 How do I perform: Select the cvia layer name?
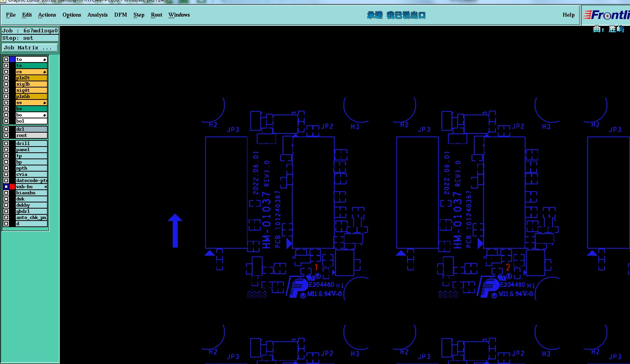(31, 174)
